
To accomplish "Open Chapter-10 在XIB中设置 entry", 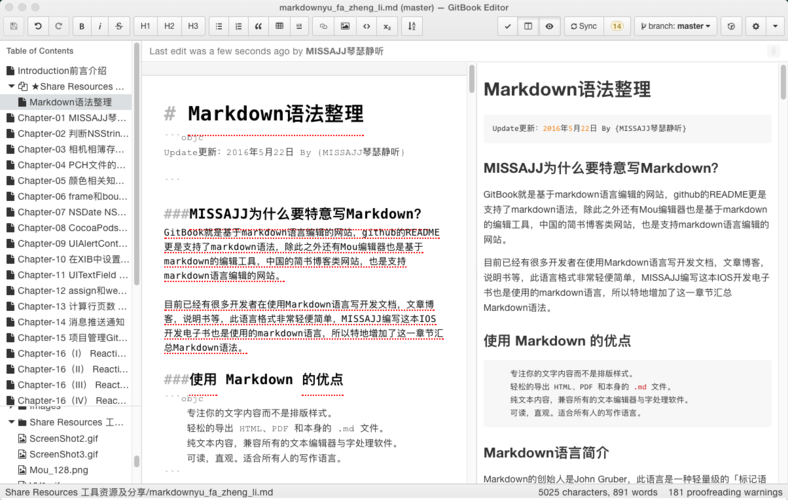I will point(66,259).
